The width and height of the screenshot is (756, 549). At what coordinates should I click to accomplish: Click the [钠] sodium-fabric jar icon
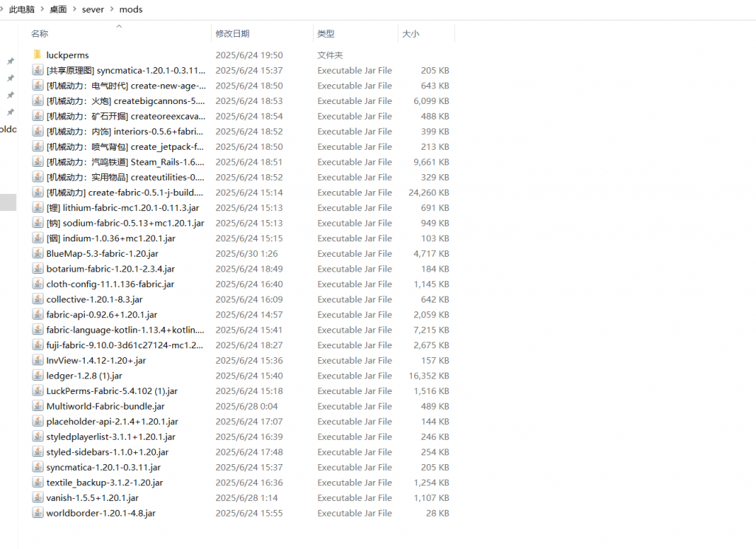(38, 223)
